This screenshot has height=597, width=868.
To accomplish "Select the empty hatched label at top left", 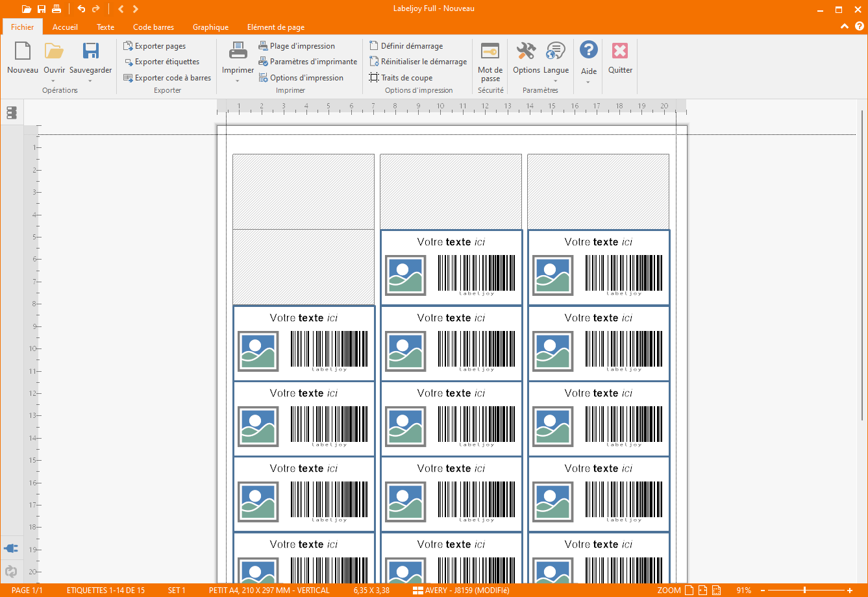I will point(303,191).
